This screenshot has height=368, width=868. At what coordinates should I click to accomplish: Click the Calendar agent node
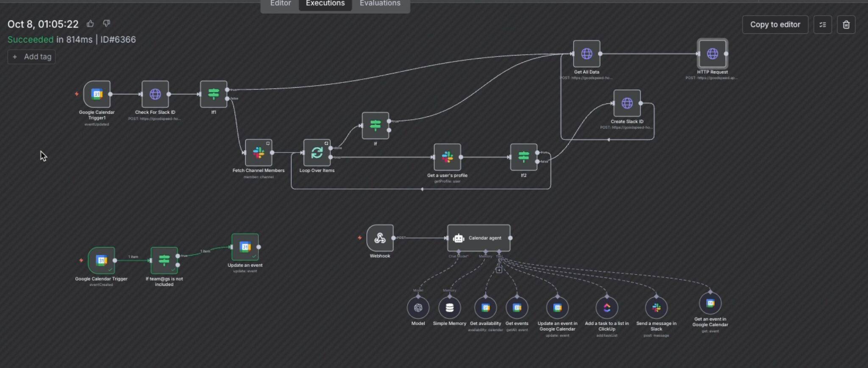pyautogui.click(x=479, y=238)
